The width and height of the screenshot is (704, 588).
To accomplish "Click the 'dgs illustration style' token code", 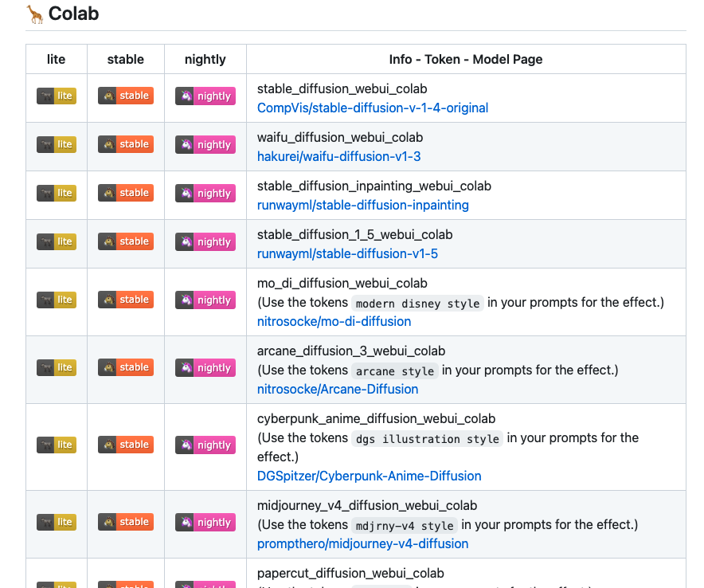I will point(428,439).
